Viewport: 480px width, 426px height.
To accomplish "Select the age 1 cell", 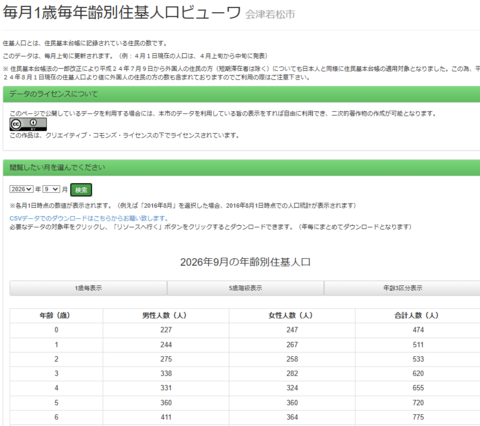I will point(56,345).
